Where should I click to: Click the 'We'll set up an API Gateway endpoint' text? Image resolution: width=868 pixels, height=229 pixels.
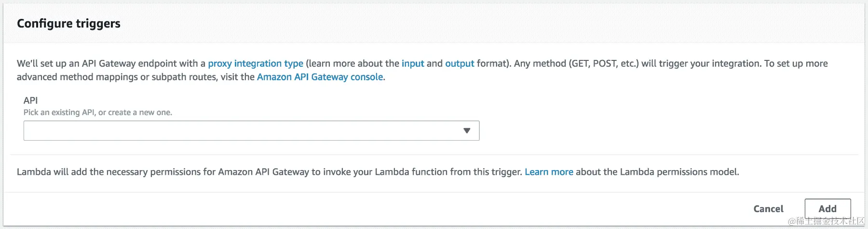pyautogui.click(x=111, y=63)
